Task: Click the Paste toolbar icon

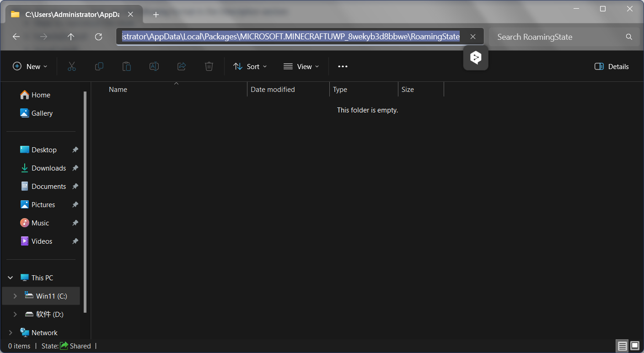Action: click(x=126, y=66)
